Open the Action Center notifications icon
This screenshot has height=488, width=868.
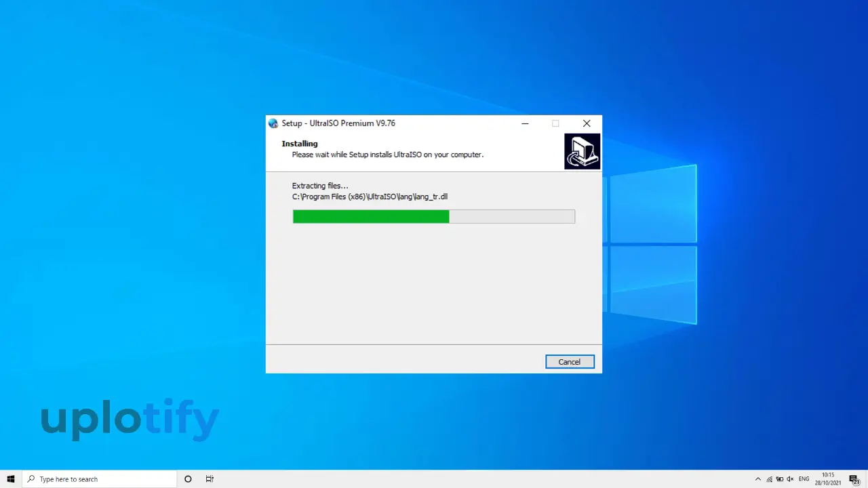[x=854, y=479]
